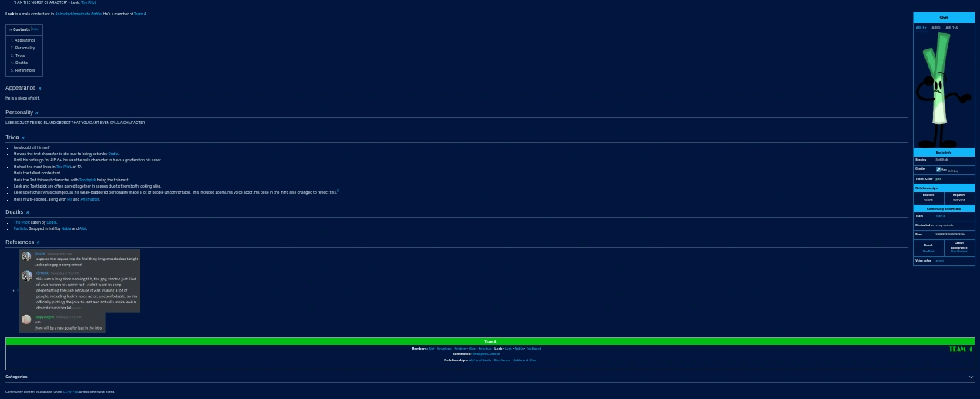Open Glue in Team 4 navbox Members
Image resolution: width=980 pixels, height=399 pixels.
(x=472, y=349)
